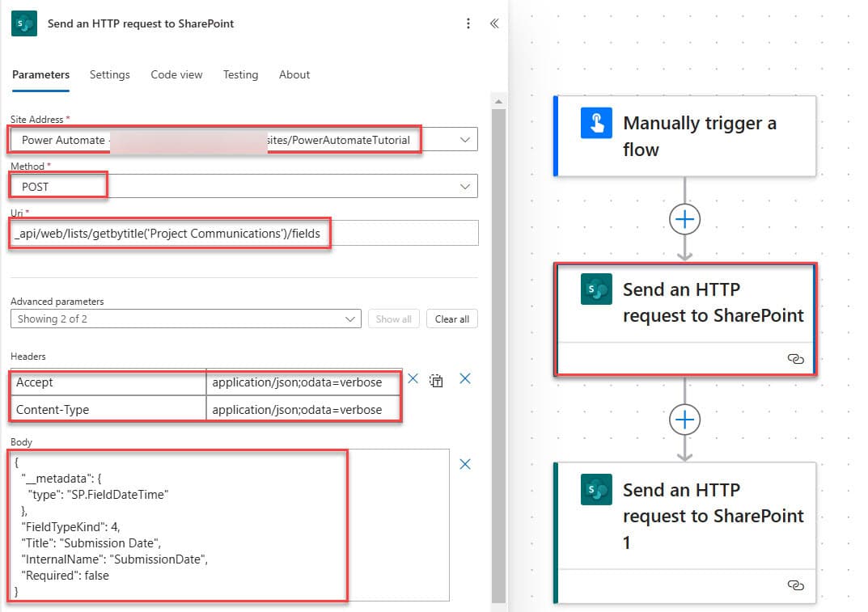Screen dimensions: 868x612
Task: Add a step after first HTTP request
Action: [684, 420]
